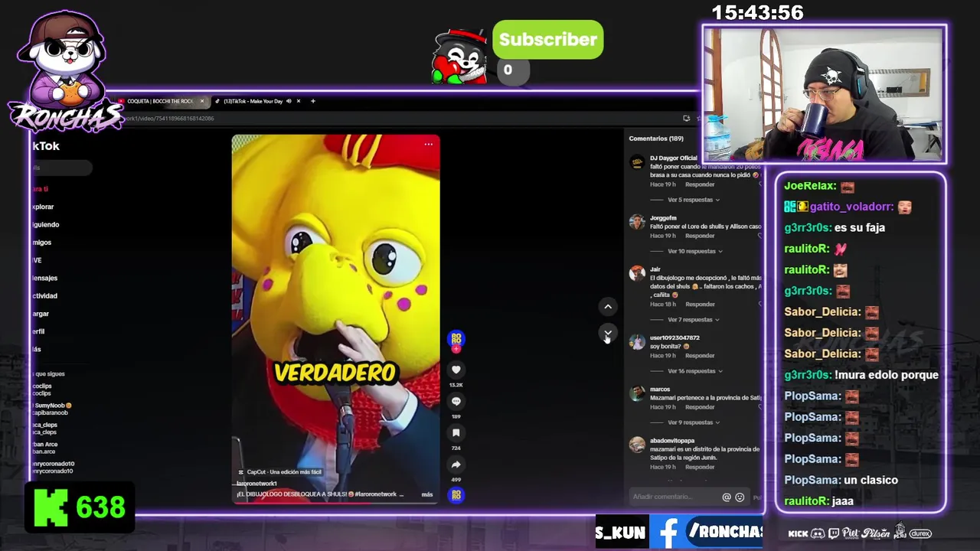Go to the previous video with the up arrow
This screenshot has width=980, height=551.
(608, 307)
